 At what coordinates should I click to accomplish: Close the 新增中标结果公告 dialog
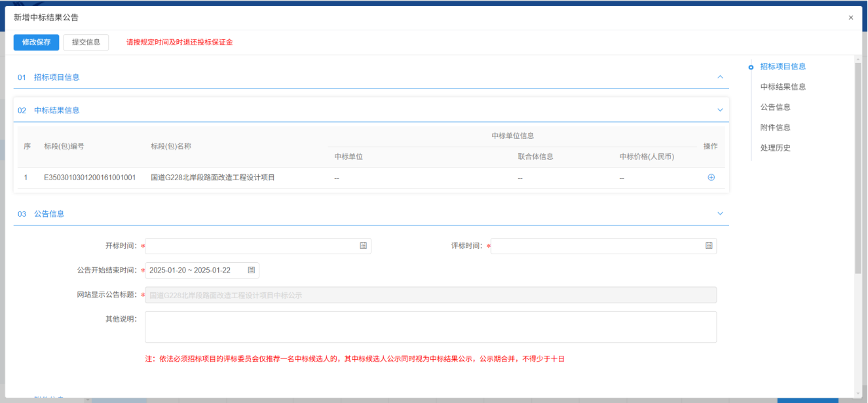(x=850, y=18)
